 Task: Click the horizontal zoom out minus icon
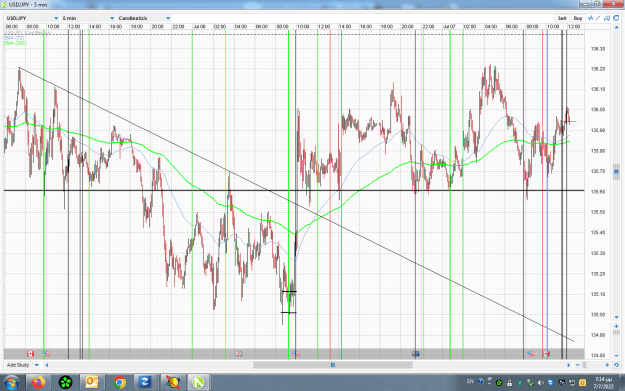(x=578, y=365)
